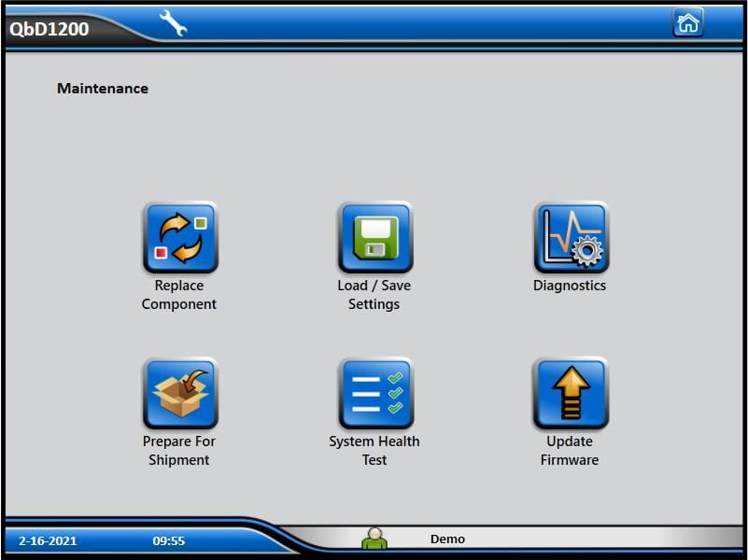Open the Replace Component icon
This screenshot has height=560, width=748.
tap(179, 238)
